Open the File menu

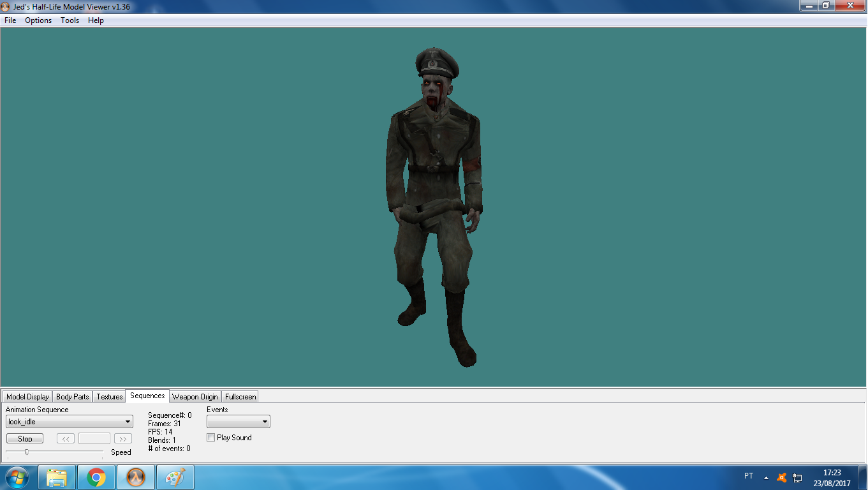(10, 20)
